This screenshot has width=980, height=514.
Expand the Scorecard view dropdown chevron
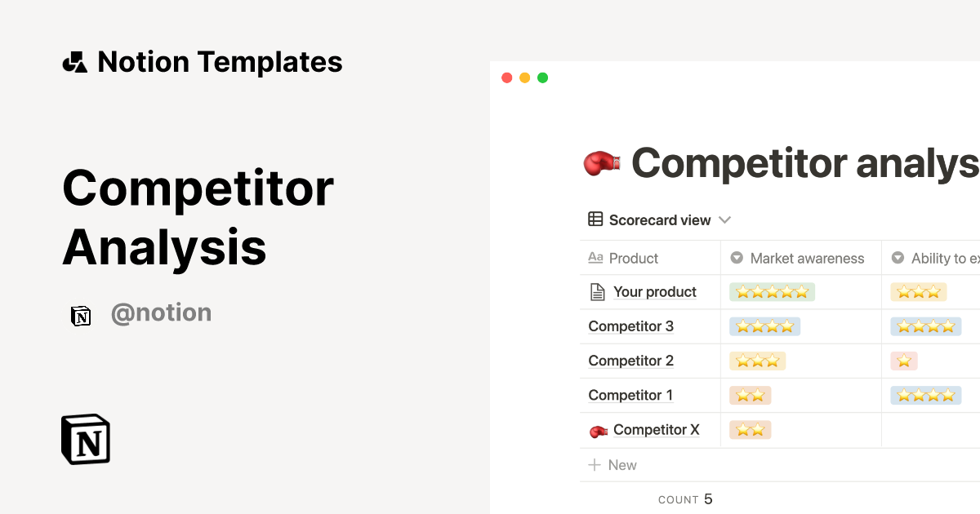(725, 219)
